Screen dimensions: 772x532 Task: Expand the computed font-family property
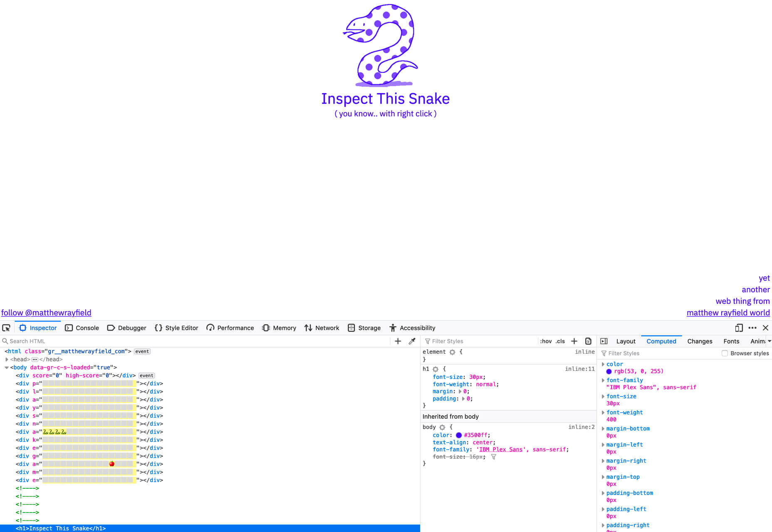coord(603,380)
